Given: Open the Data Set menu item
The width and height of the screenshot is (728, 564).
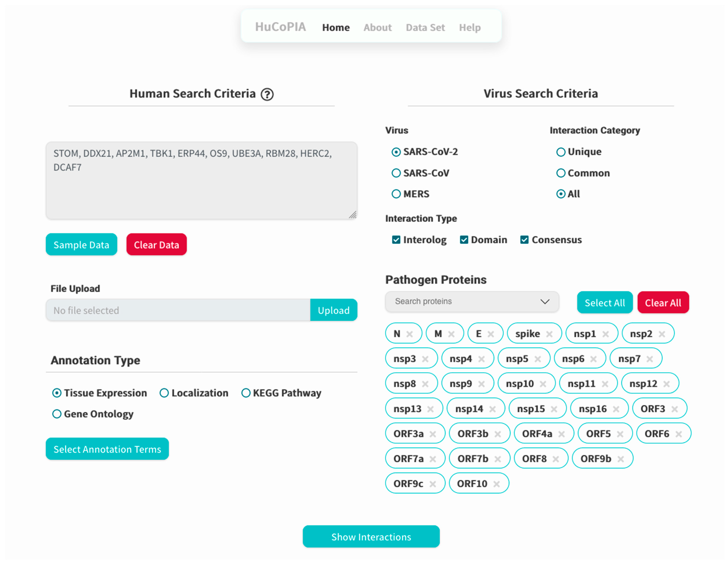Looking at the screenshot, I should [x=425, y=27].
